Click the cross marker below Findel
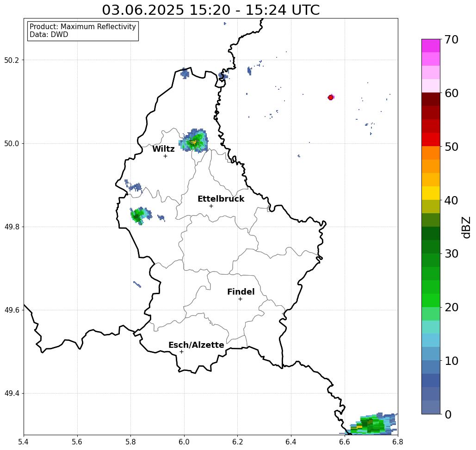The height and width of the screenshot is (450, 476). (x=240, y=299)
